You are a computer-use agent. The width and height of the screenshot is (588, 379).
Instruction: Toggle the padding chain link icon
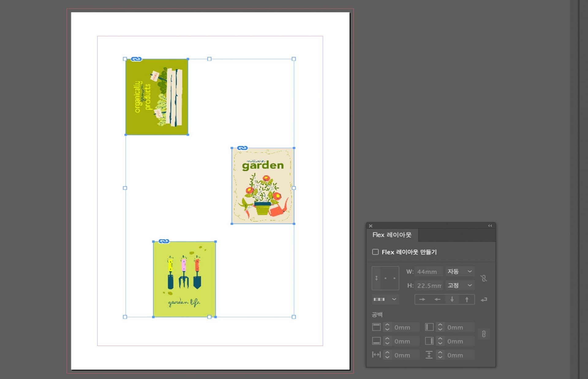click(x=484, y=334)
